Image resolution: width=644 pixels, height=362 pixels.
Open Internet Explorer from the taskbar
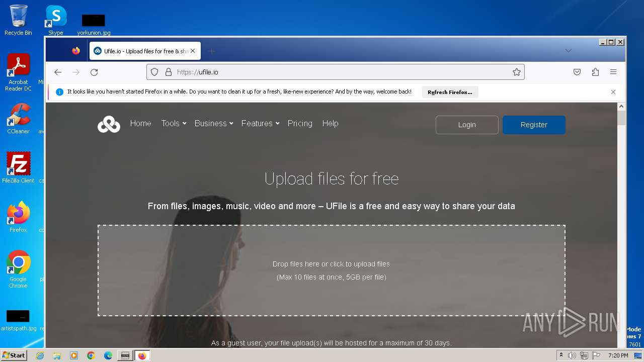(x=40, y=355)
